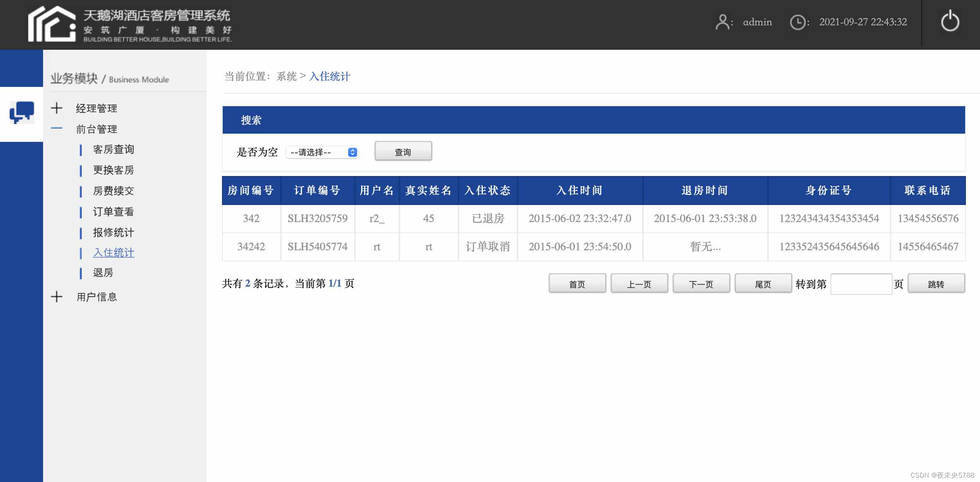Focus the 转到第 page number field
The width and height of the screenshot is (980, 482).
[861, 284]
